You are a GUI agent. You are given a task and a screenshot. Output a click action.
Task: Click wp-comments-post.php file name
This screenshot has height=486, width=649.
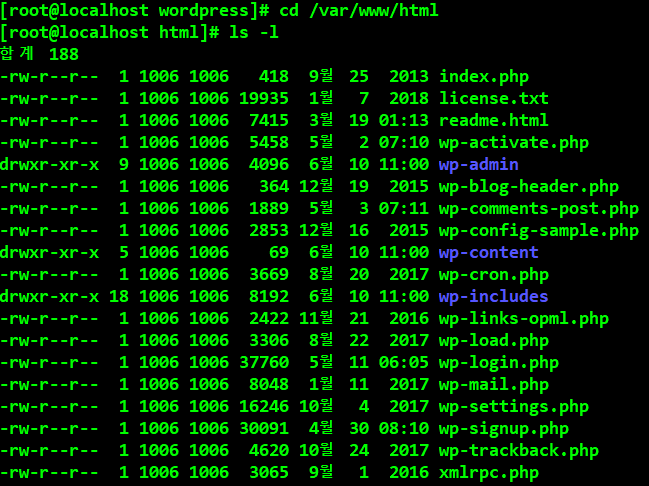tap(539, 209)
